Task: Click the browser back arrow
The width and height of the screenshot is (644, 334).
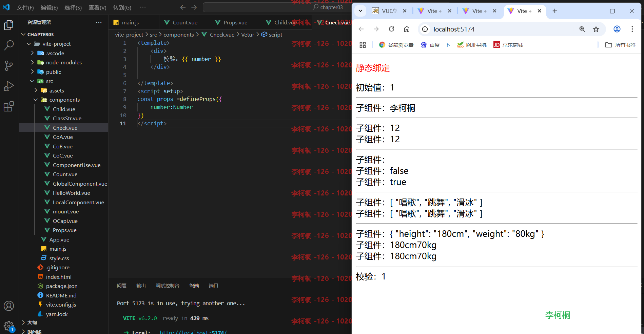Action: [361, 29]
